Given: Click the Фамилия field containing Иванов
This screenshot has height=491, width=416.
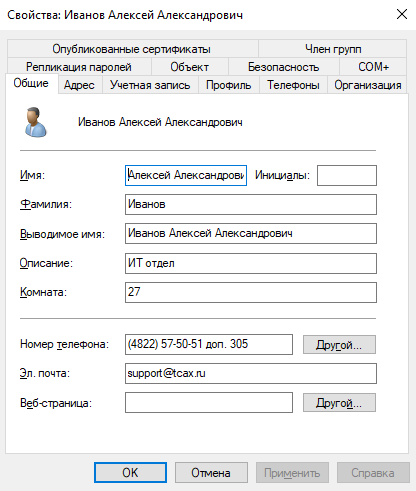Looking at the screenshot, I should (x=251, y=205).
